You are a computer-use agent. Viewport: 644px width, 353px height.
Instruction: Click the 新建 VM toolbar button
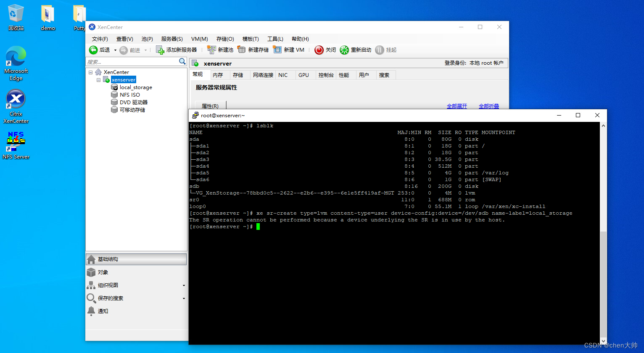pyautogui.click(x=288, y=50)
